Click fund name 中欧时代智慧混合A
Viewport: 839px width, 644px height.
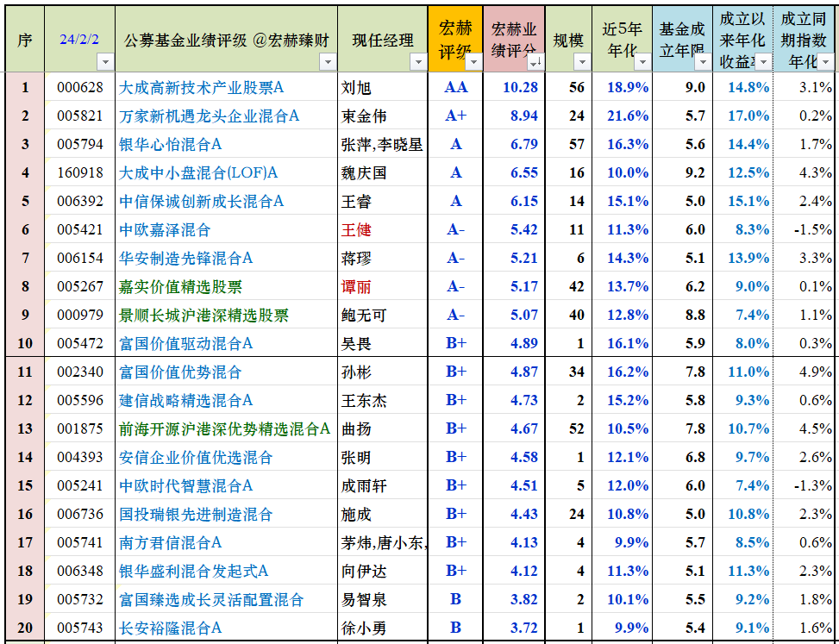pos(185,485)
